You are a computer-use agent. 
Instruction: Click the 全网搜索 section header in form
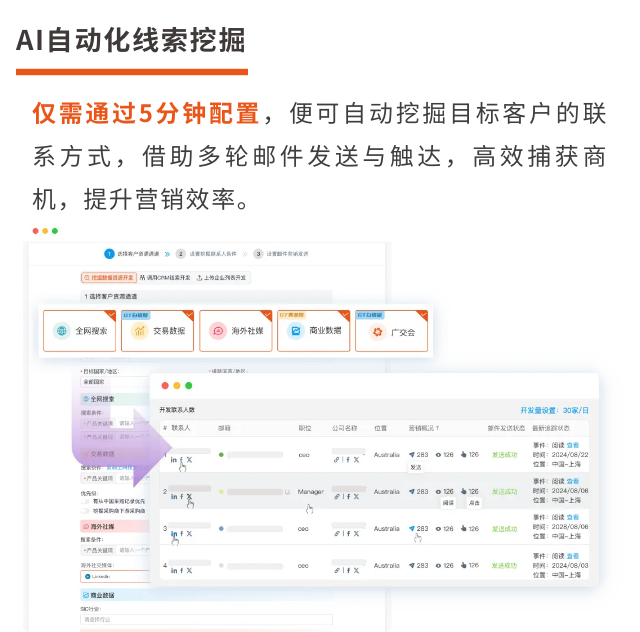tap(116, 399)
